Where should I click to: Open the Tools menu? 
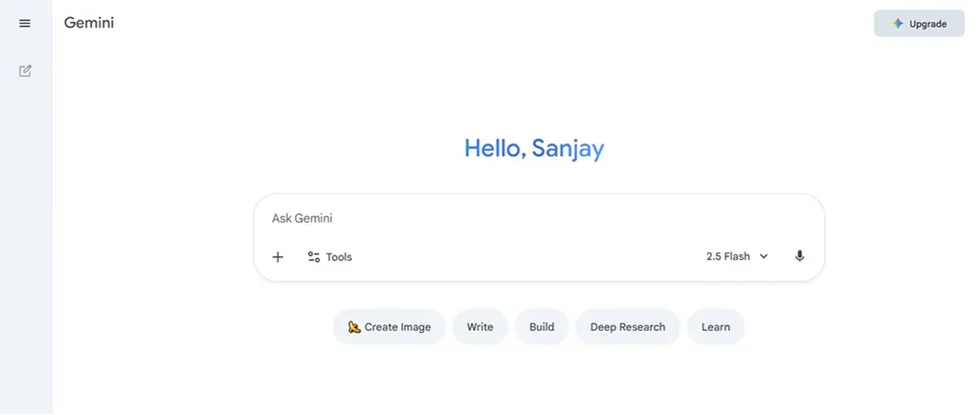[x=330, y=257]
